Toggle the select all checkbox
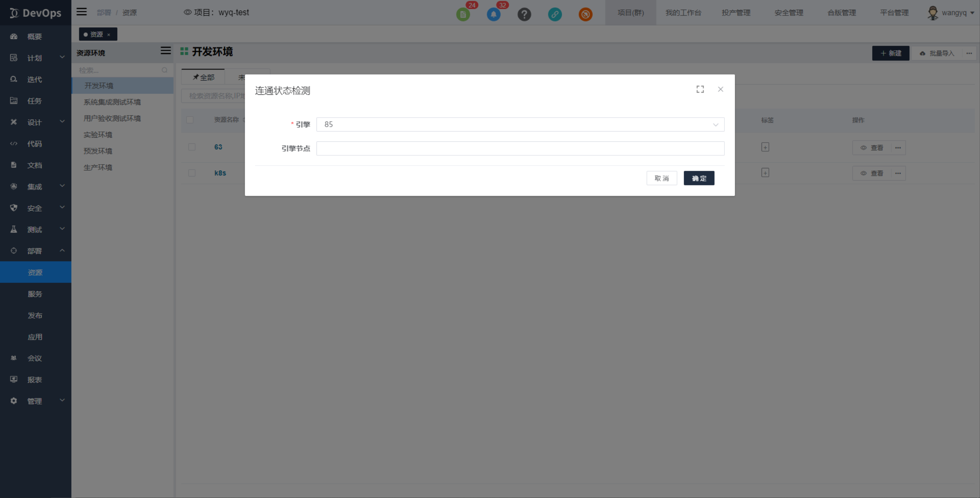980x498 pixels. 190,120
